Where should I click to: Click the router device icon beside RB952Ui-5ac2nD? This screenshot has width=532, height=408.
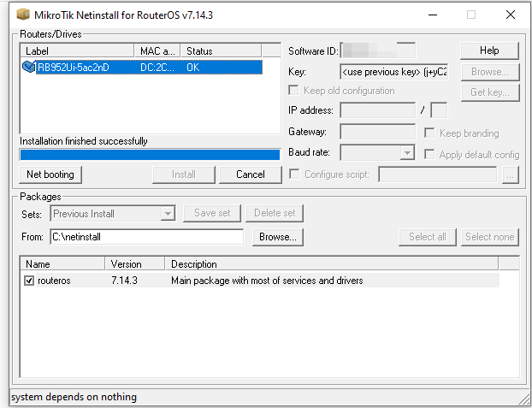tap(28, 67)
